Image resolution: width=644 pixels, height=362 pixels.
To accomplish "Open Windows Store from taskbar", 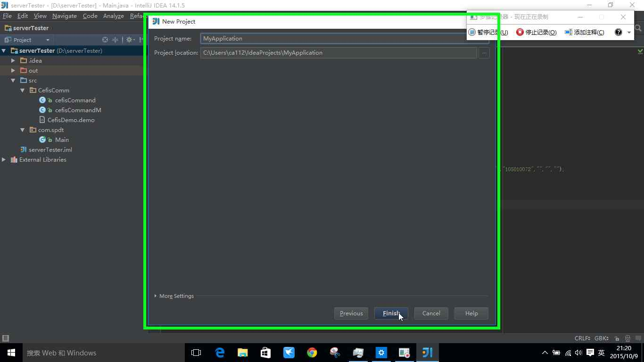I will pos(265,353).
